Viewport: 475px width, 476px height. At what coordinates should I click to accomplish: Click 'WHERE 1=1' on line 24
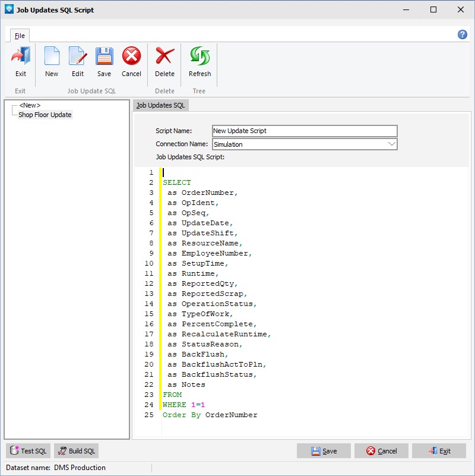(x=184, y=405)
